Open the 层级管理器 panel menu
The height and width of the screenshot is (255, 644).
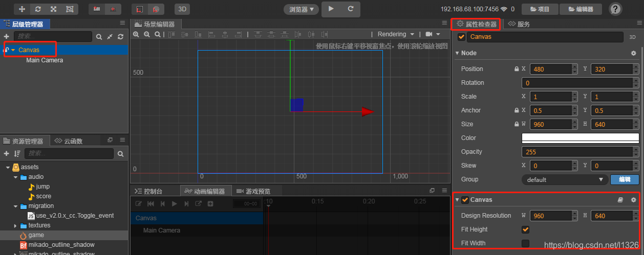click(122, 23)
